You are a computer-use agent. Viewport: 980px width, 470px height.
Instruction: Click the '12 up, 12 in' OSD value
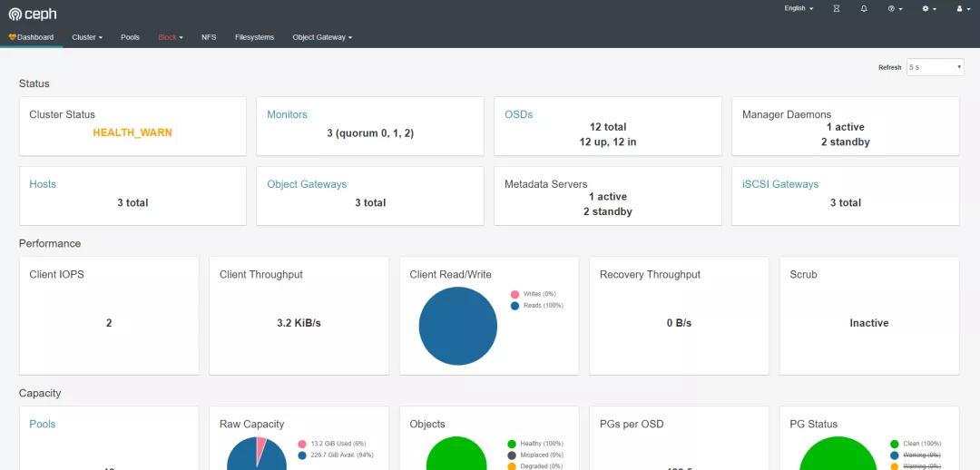[607, 142]
